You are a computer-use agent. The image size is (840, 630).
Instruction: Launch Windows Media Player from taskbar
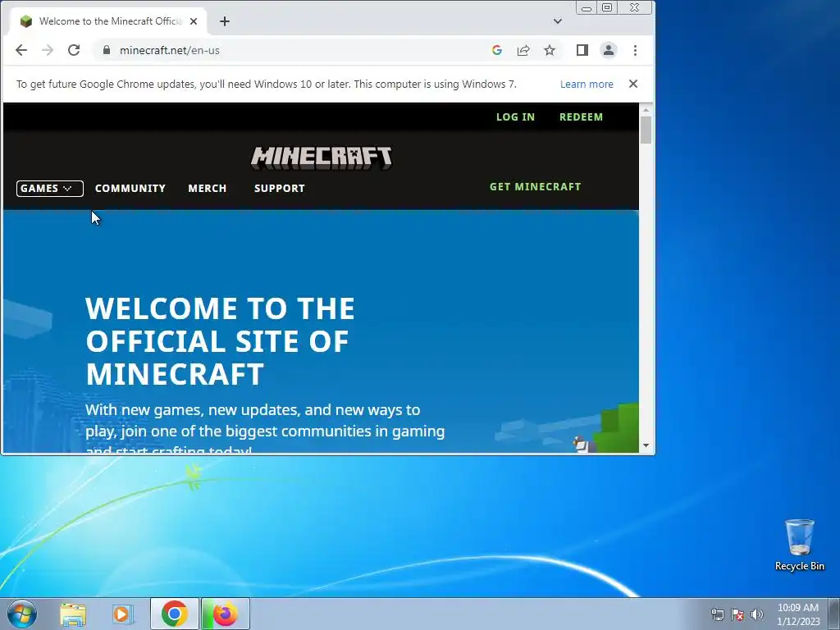click(x=123, y=614)
